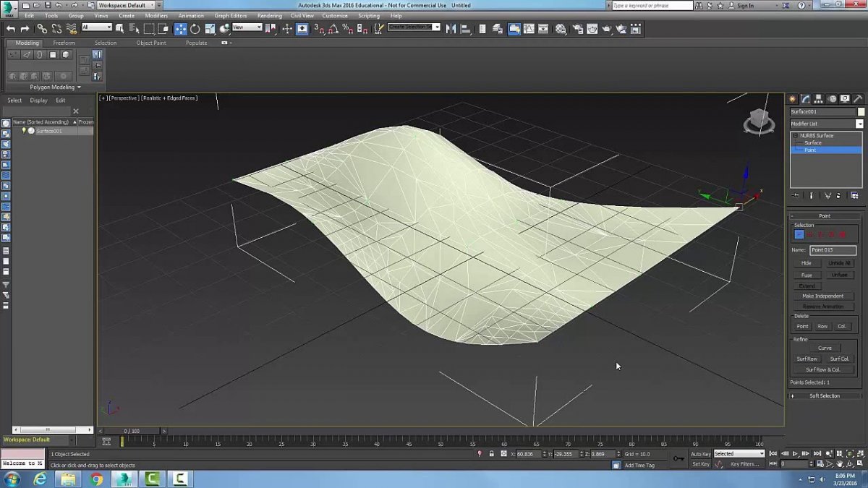Toggle the Auto Key button
Viewport: 868px width, 488px height.
pyautogui.click(x=700, y=454)
